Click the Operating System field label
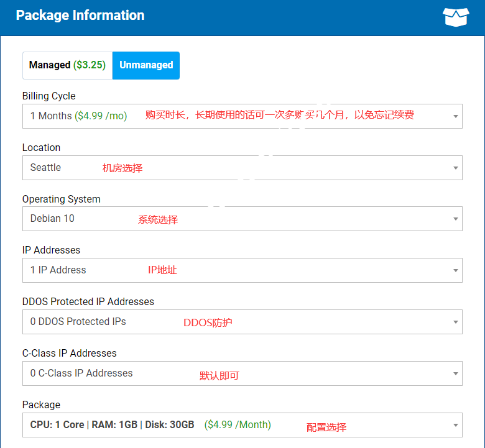This screenshot has width=485, height=448. click(62, 199)
